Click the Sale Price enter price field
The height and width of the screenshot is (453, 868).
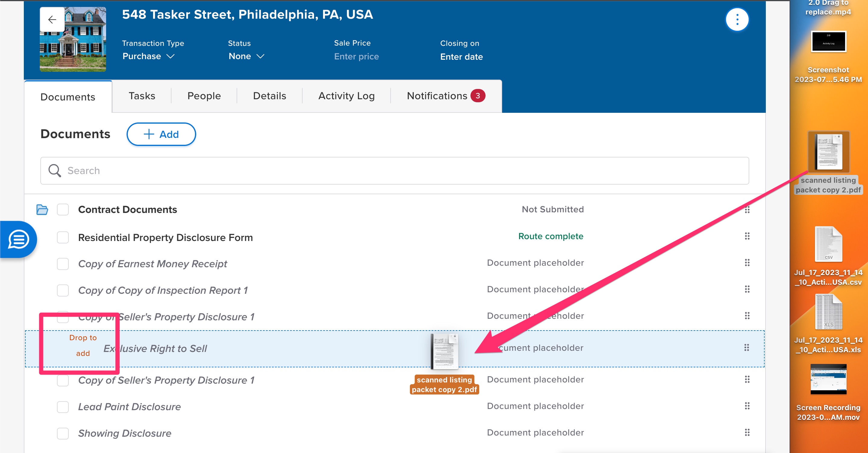pyautogui.click(x=356, y=56)
